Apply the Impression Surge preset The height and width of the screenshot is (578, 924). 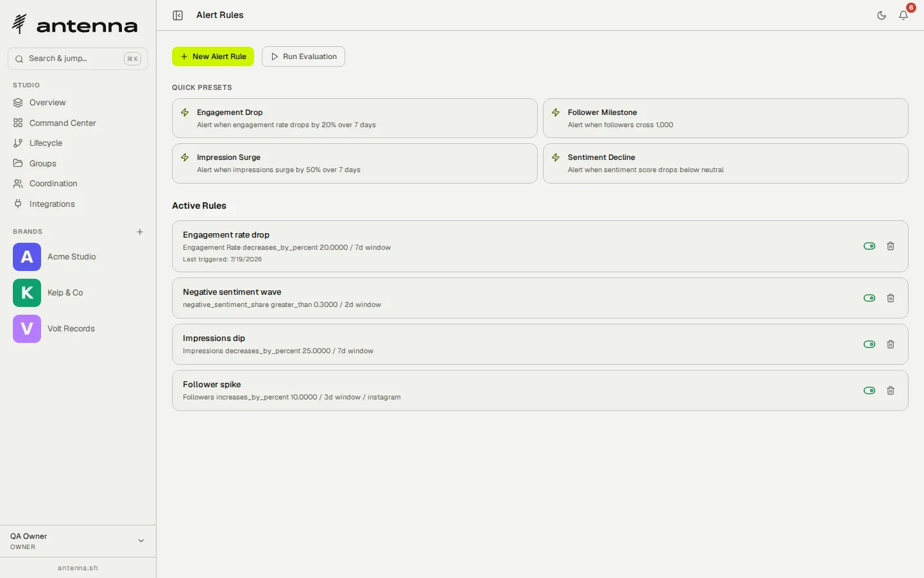coord(354,163)
